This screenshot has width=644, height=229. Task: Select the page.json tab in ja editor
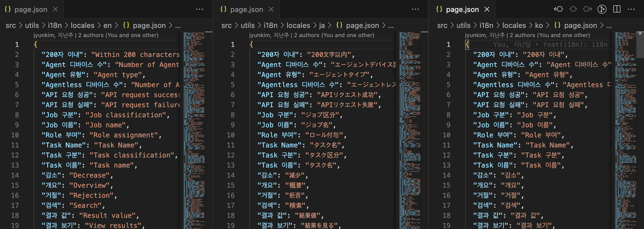tap(246, 9)
